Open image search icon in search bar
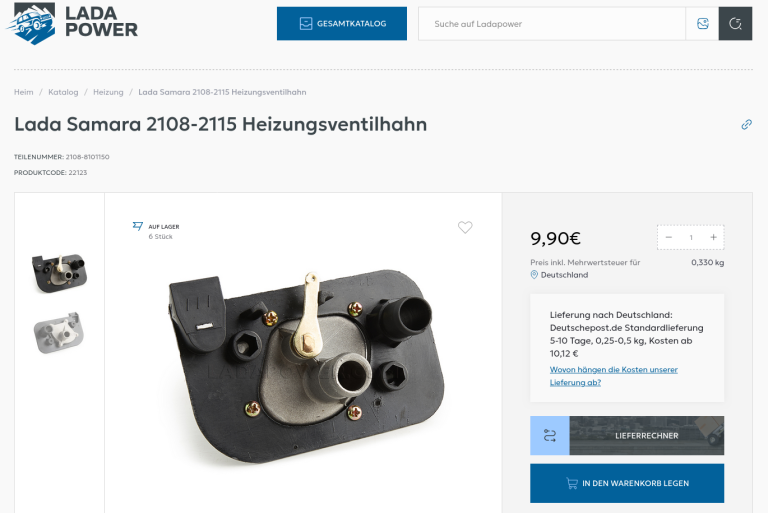 702,24
